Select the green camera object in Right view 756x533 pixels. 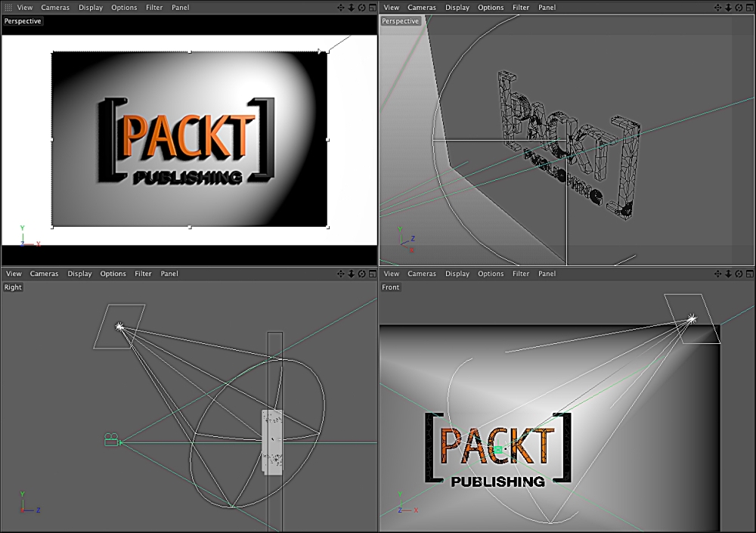(112, 439)
